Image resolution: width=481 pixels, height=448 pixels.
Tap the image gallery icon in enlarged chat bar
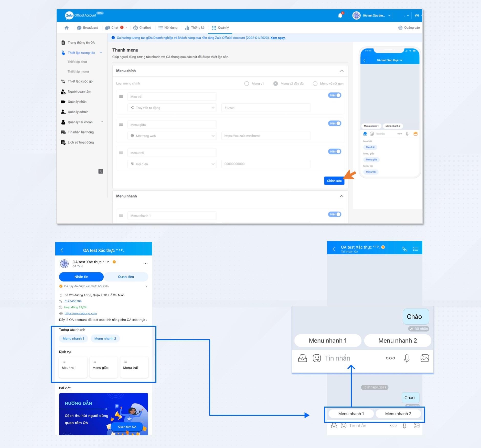pyautogui.click(x=425, y=358)
